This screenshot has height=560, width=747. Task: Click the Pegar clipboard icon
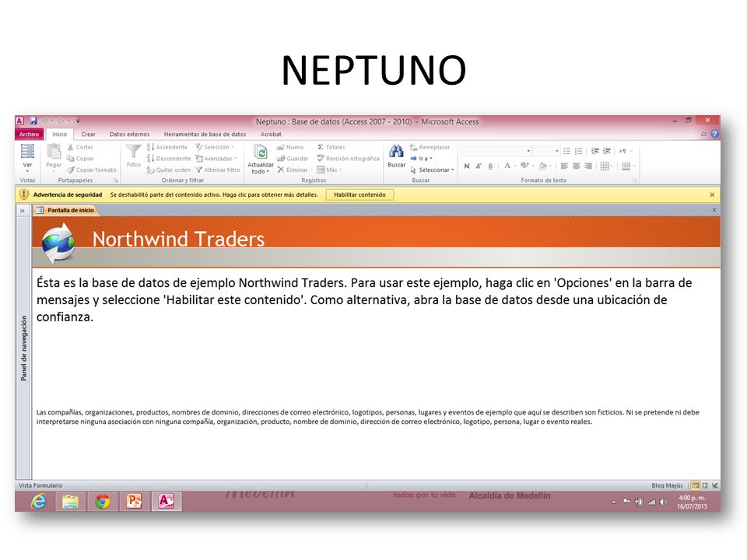pyautogui.click(x=54, y=152)
